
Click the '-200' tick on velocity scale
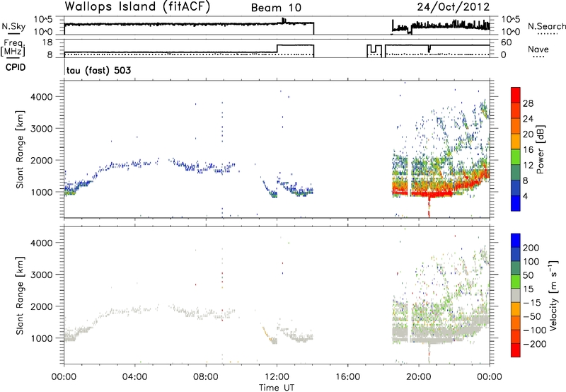(x=534, y=344)
